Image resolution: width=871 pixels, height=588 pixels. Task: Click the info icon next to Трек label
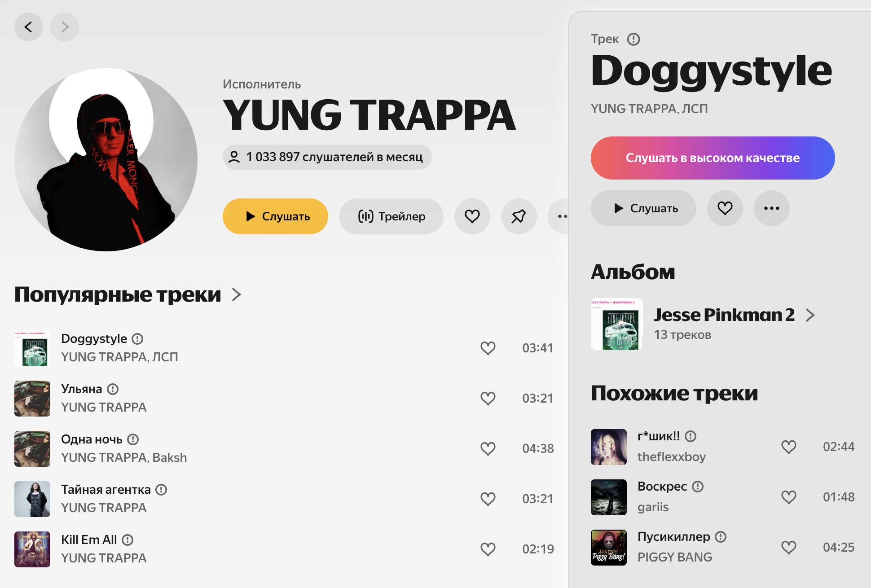pos(633,39)
